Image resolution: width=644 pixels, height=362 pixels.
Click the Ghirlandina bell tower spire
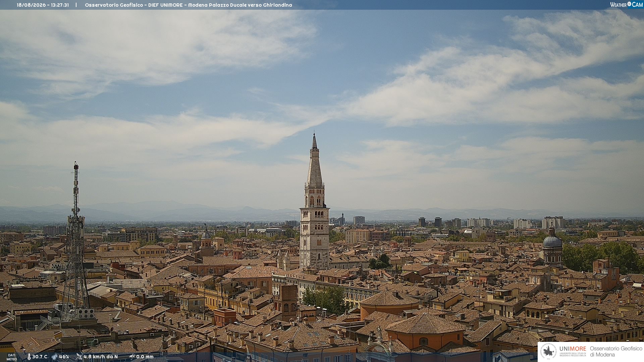coord(314,160)
